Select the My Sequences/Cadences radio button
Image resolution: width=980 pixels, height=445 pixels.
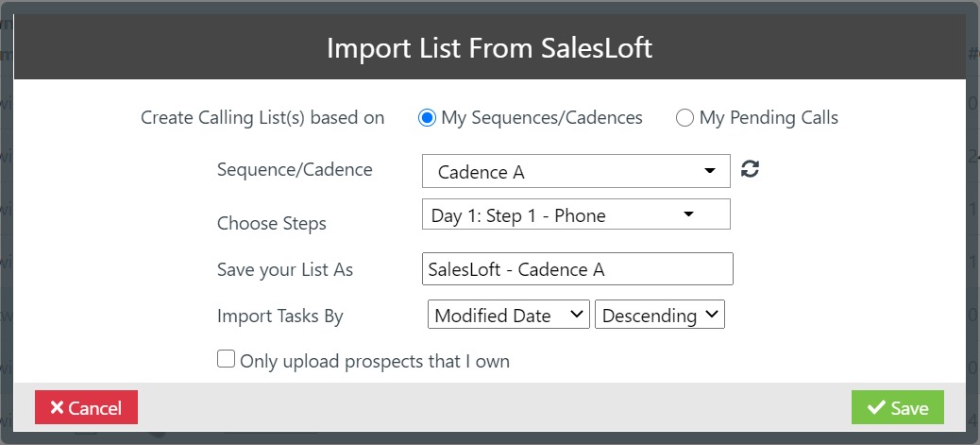click(427, 118)
